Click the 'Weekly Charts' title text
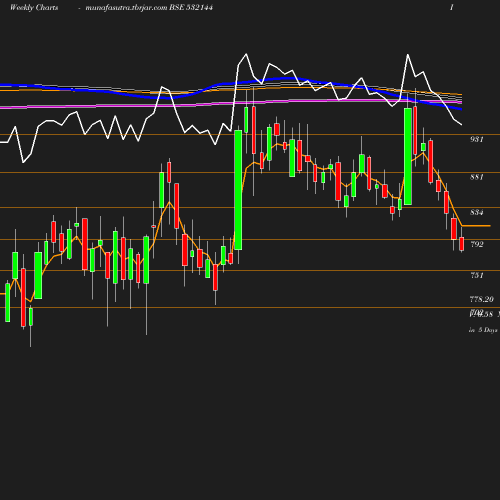 pyautogui.click(x=34, y=8)
